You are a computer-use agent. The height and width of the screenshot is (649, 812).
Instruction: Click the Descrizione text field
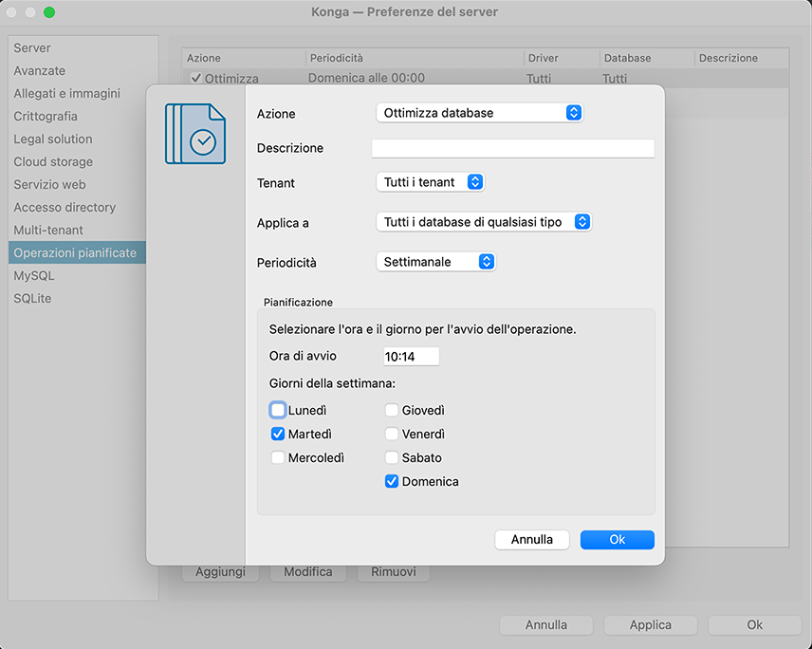(512, 148)
